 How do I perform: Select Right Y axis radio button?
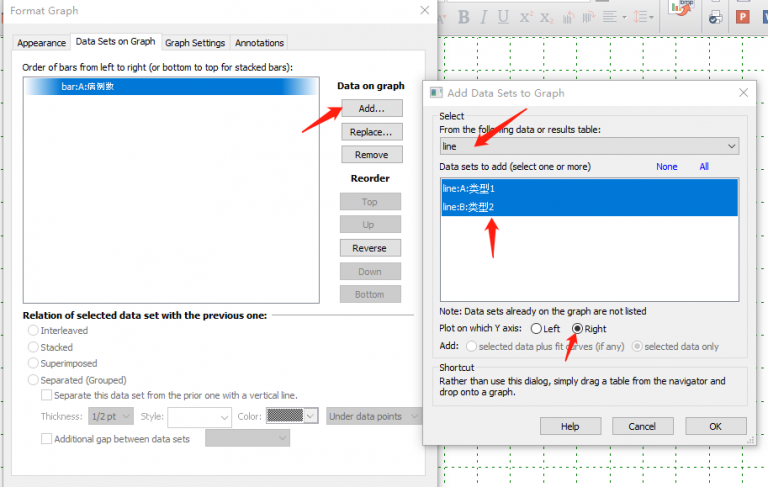pos(577,328)
